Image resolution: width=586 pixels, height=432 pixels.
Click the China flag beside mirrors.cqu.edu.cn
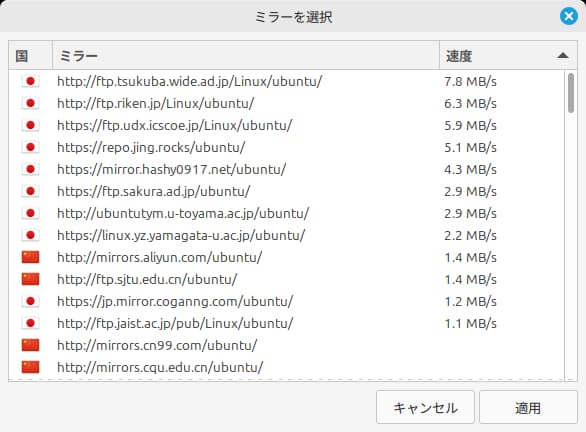point(30,368)
